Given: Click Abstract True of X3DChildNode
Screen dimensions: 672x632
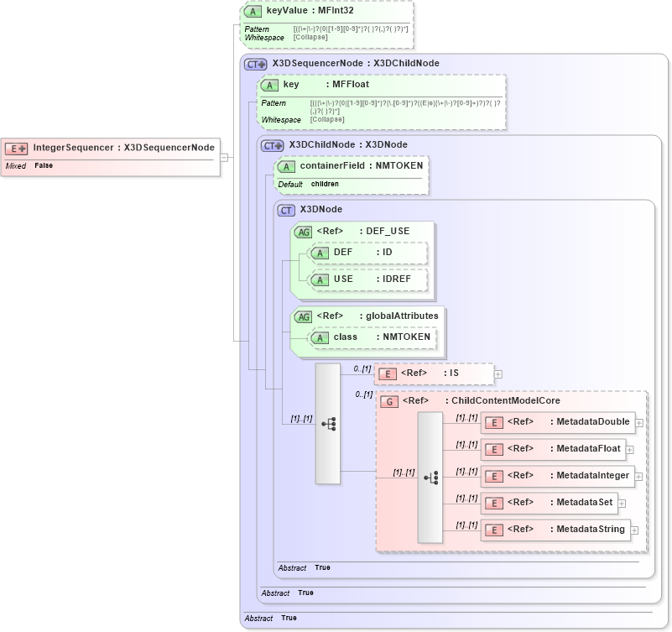Looking at the screenshot, I should 287,593.
